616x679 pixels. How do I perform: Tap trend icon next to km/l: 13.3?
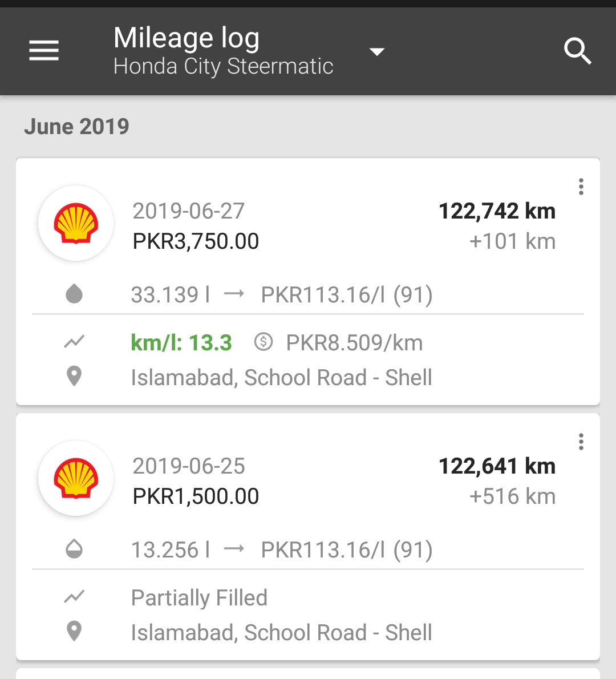(74, 342)
